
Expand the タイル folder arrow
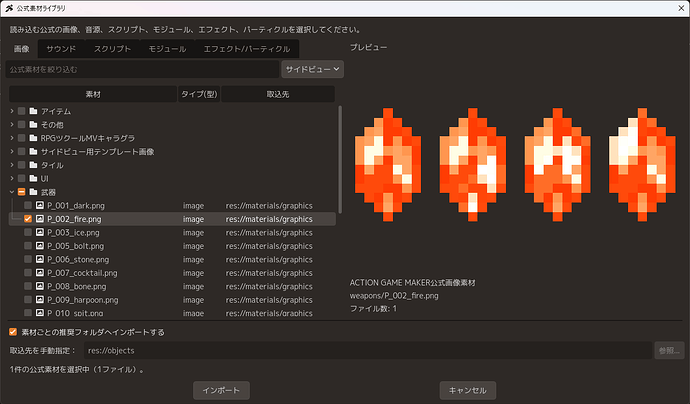(12, 165)
